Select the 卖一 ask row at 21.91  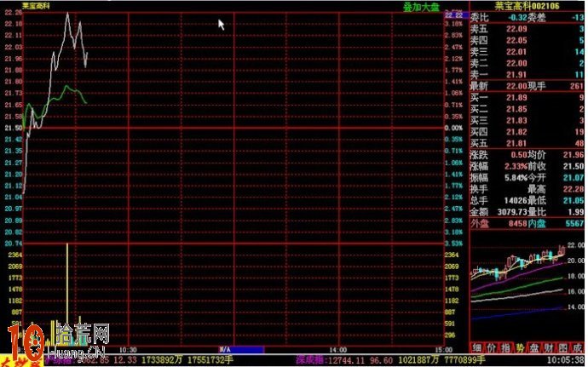(x=527, y=75)
